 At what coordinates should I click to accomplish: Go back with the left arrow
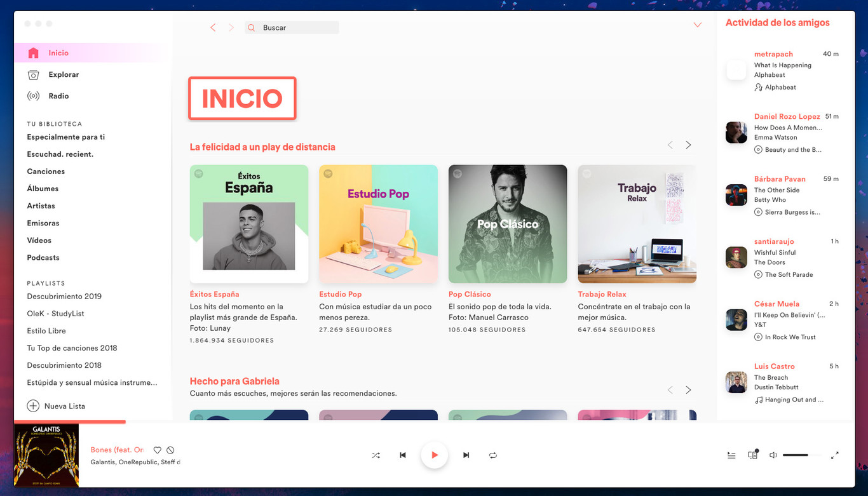tap(213, 27)
